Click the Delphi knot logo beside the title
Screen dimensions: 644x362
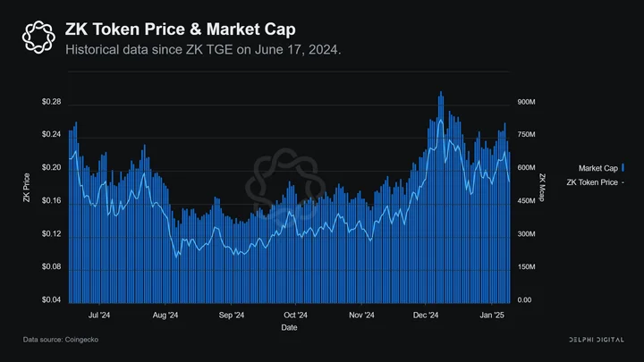click(38, 38)
